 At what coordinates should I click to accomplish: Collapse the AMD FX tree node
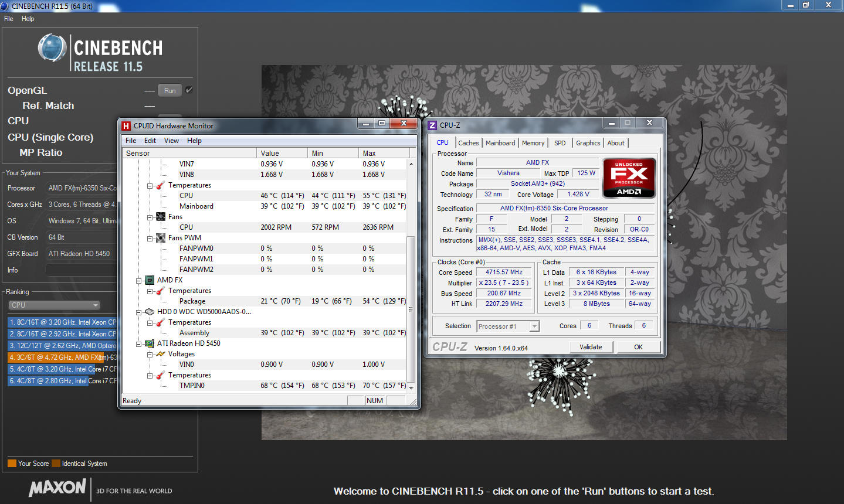coord(139,281)
